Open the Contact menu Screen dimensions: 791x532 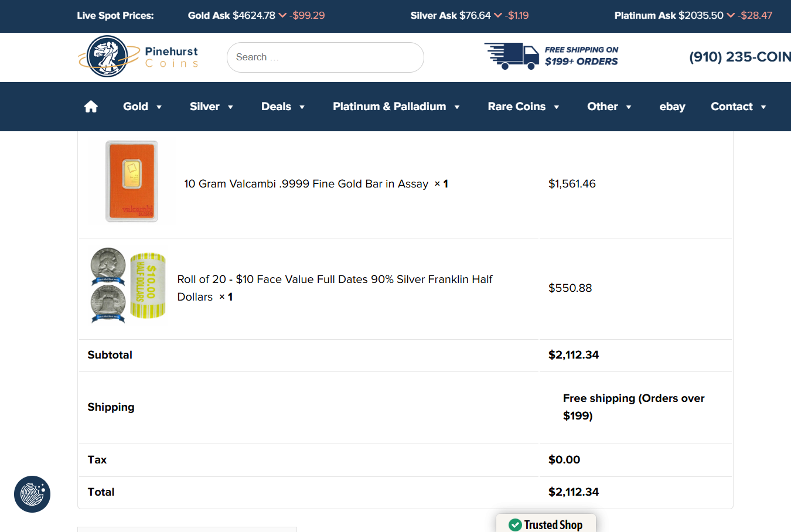(738, 107)
